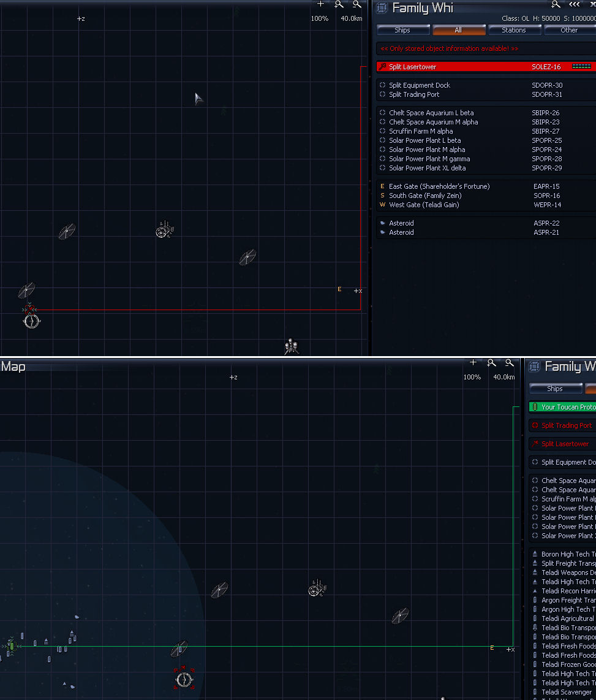Image resolution: width=596 pixels, height=700 pixels.
Task: Select Solar Power Plant XL delta row
Action: click(x=486, y=168)
